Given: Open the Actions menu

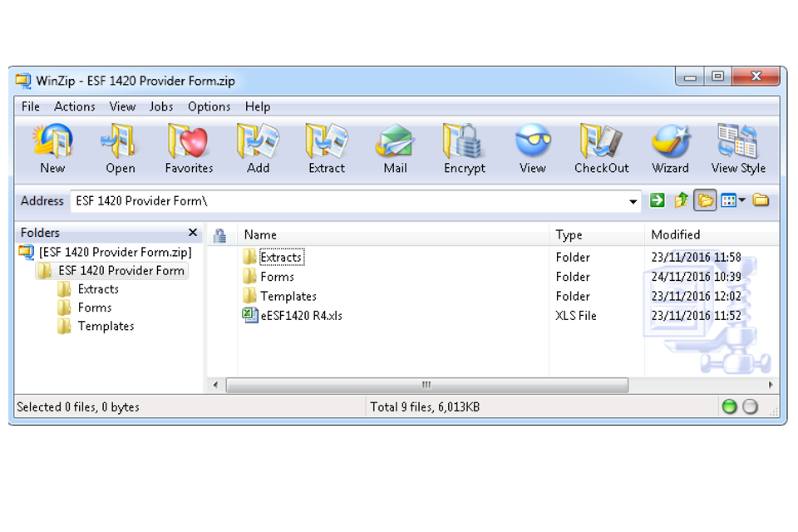Looking at the screenshot, I should tap(75, 106).
